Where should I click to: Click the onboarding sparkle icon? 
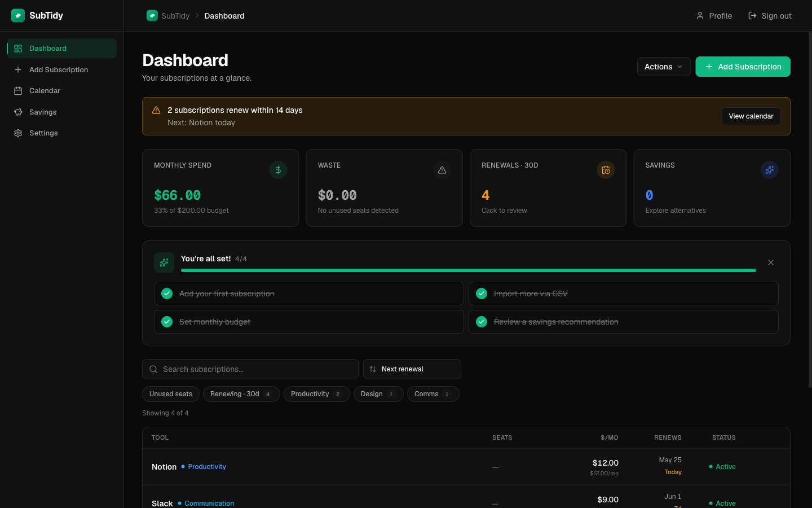click(x=164, y=262)
